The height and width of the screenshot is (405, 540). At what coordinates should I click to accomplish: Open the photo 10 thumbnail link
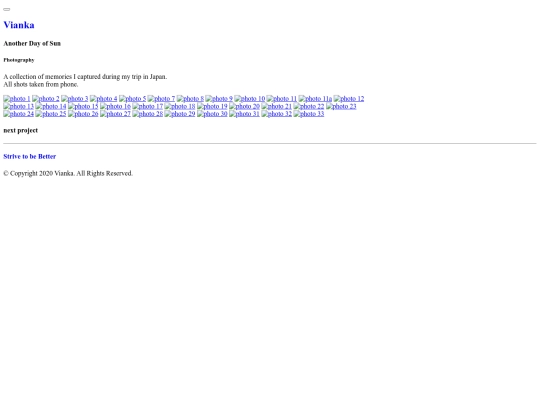(x=250, y=99)
